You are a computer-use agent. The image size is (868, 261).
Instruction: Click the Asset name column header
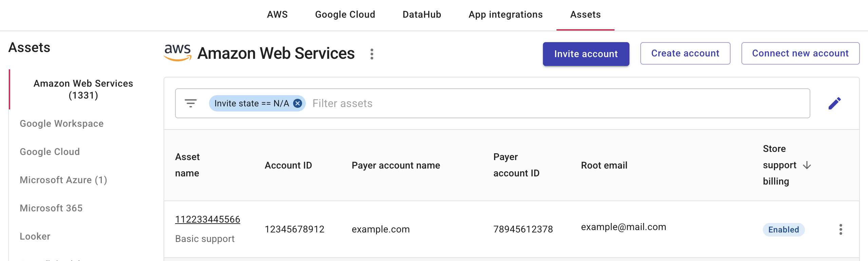(187, 165)
